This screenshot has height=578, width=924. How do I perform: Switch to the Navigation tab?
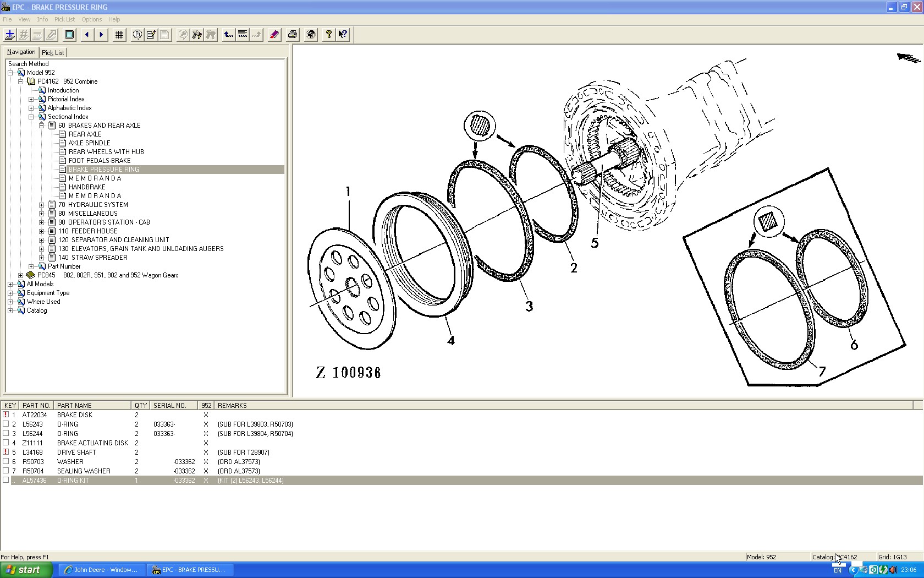(x=21, y=52)
